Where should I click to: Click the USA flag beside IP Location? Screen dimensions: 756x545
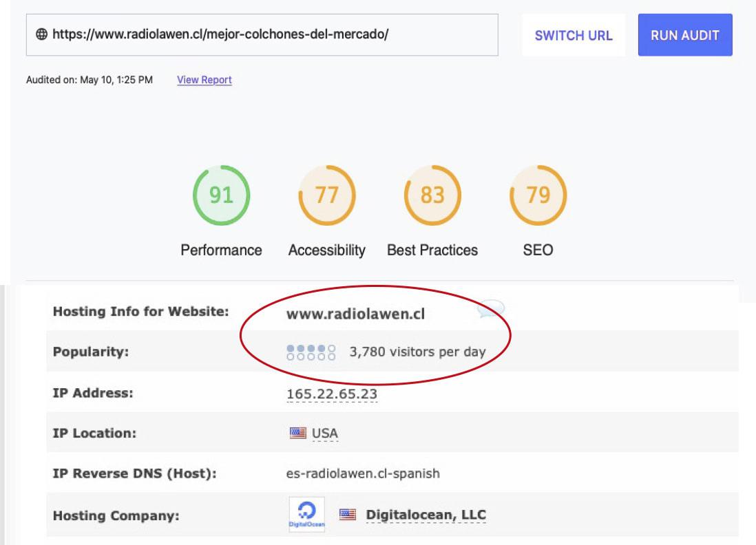coord(297,434)
